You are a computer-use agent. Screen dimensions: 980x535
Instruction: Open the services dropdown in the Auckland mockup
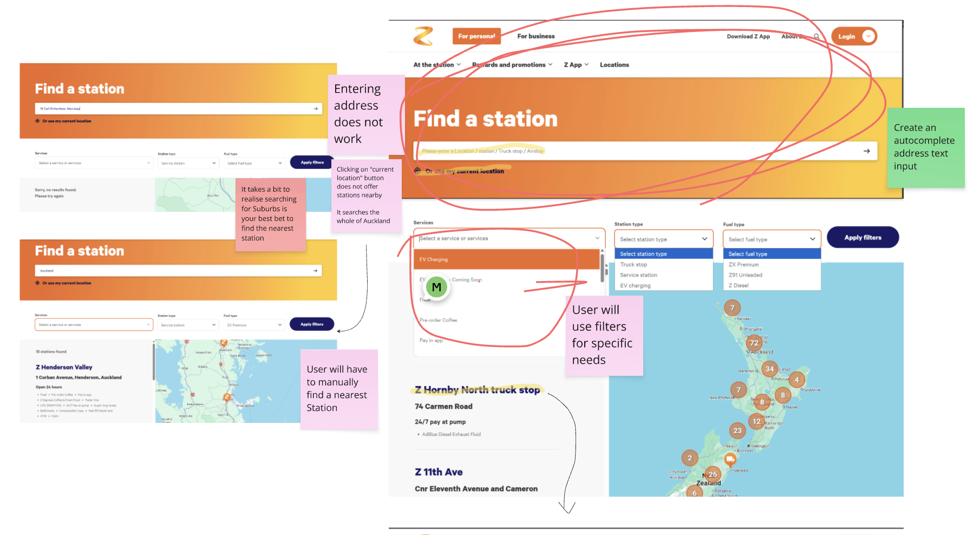[x=94, y=325]
